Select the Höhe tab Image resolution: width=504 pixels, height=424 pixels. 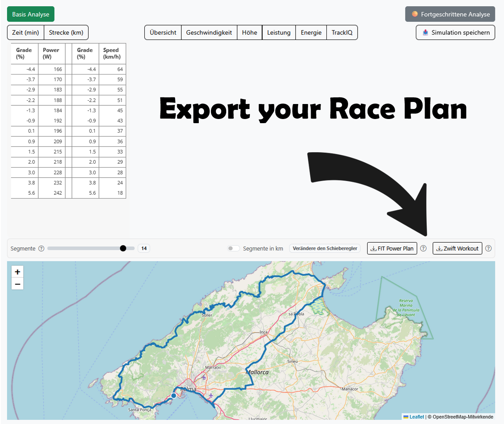[250, 32]
